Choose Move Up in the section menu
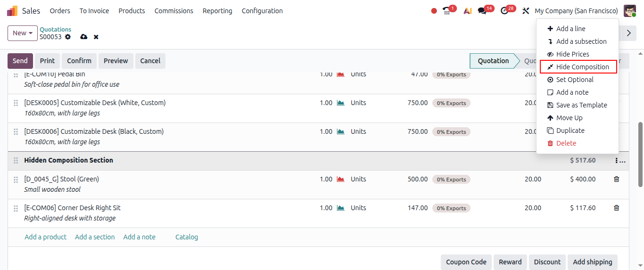Viewport: 644px width, 270px height. [577, 118]
